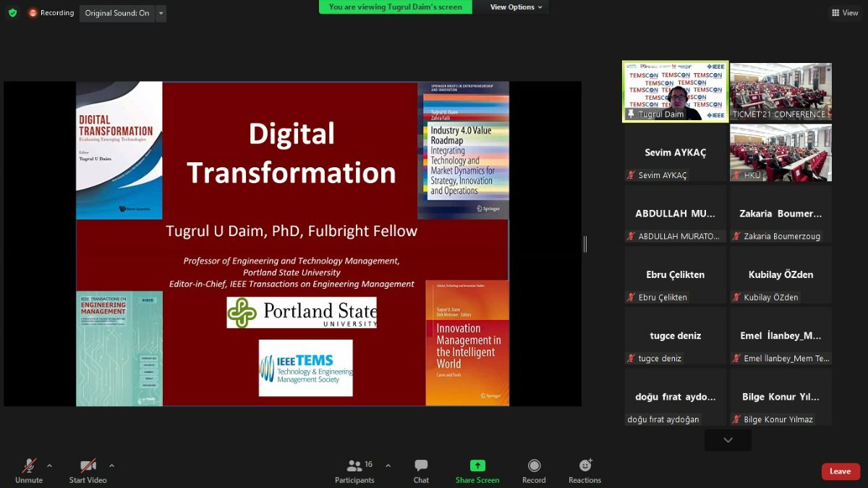Open the Participants panel

pyautogui.click(x=354, y=470)
